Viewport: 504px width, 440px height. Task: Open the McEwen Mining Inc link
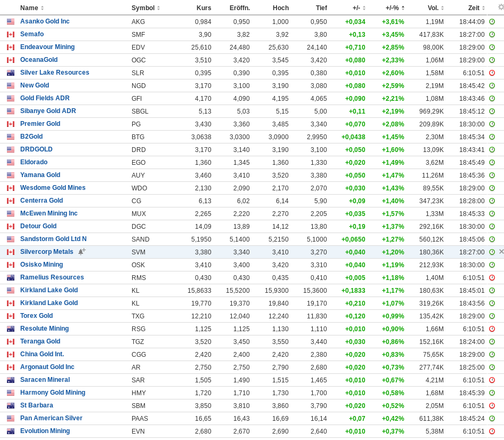coord(49,213)
